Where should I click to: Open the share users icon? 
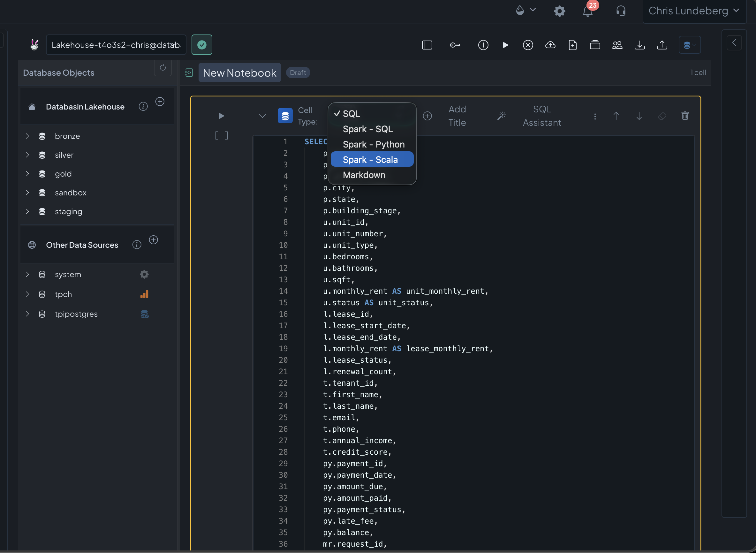617,45
